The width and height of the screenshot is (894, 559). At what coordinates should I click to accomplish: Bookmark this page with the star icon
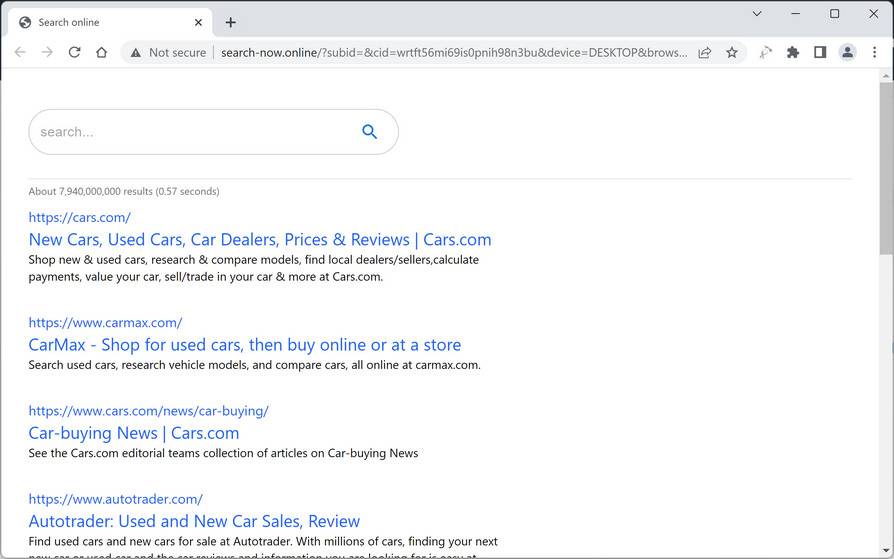point(732,52)
